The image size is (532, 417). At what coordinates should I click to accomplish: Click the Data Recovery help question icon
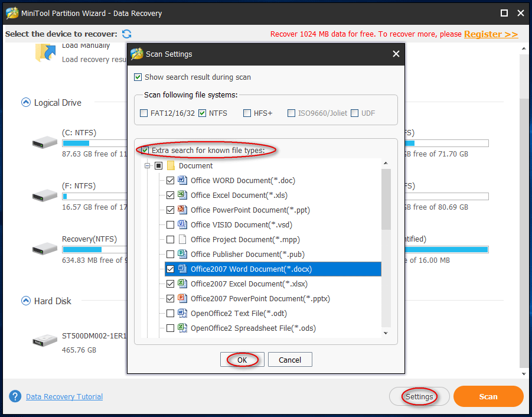[15, 396]
